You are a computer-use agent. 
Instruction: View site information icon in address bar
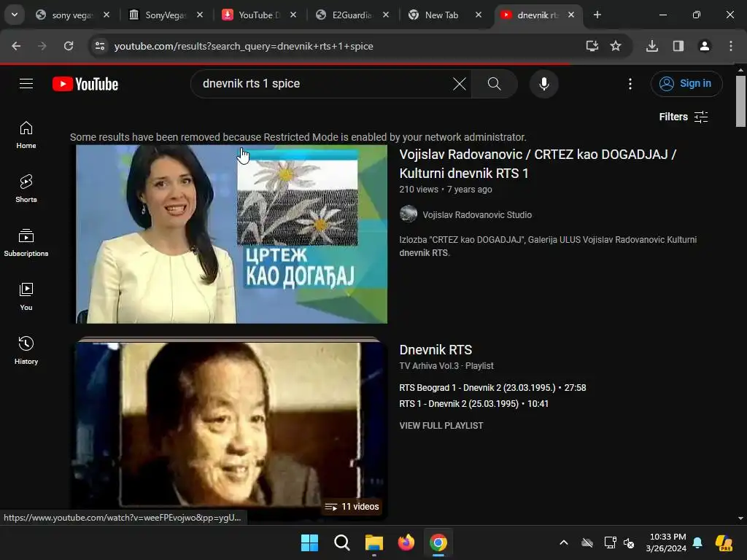click(100, 46)
